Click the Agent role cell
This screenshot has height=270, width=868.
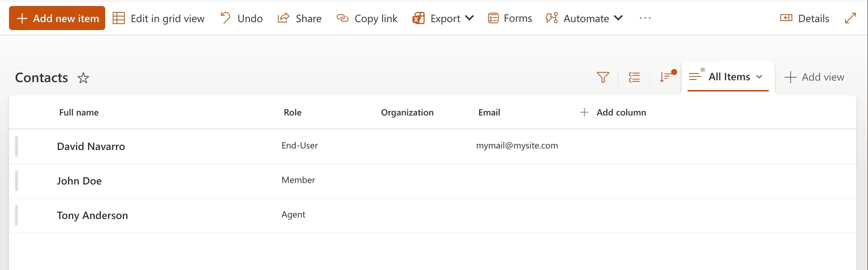(x=294, y=214)
